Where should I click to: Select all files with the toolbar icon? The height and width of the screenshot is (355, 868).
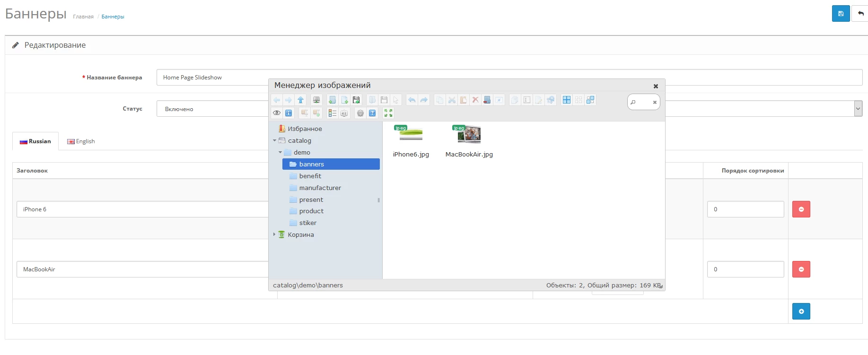click(x=567, y=100)
